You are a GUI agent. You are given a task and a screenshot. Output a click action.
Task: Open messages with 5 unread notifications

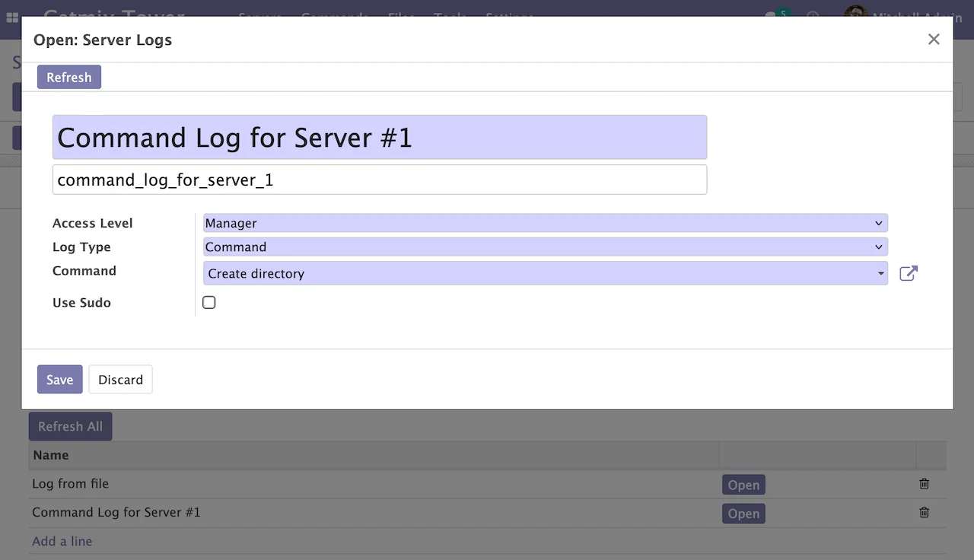(x=772, y=17)
